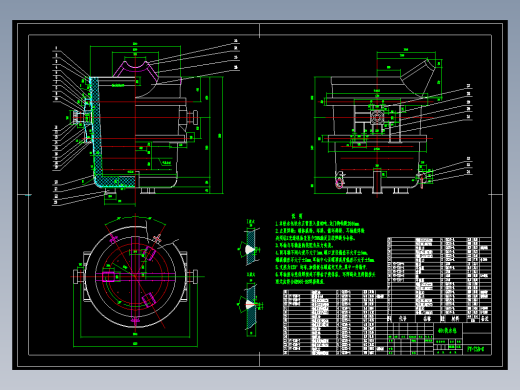Screen dimensions: 520x390
Task: Click the angled spout on the side elevation
Action: (x=418, y=77)
